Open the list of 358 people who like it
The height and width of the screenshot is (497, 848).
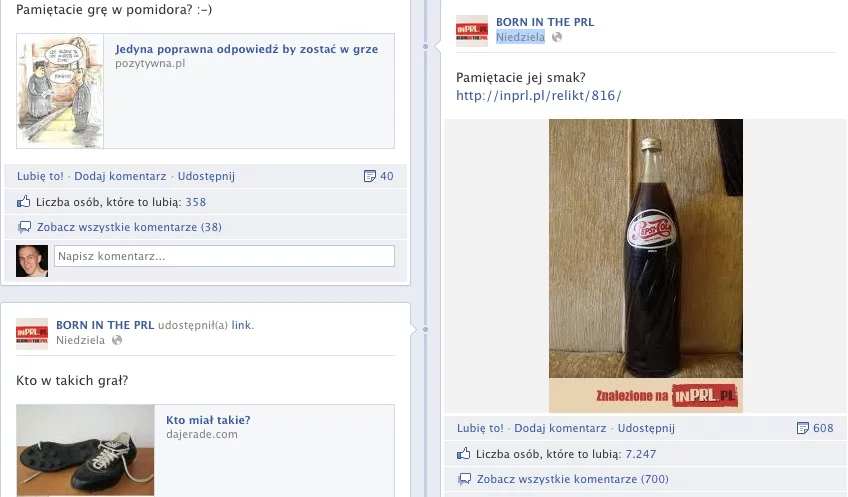click(195, 202)
